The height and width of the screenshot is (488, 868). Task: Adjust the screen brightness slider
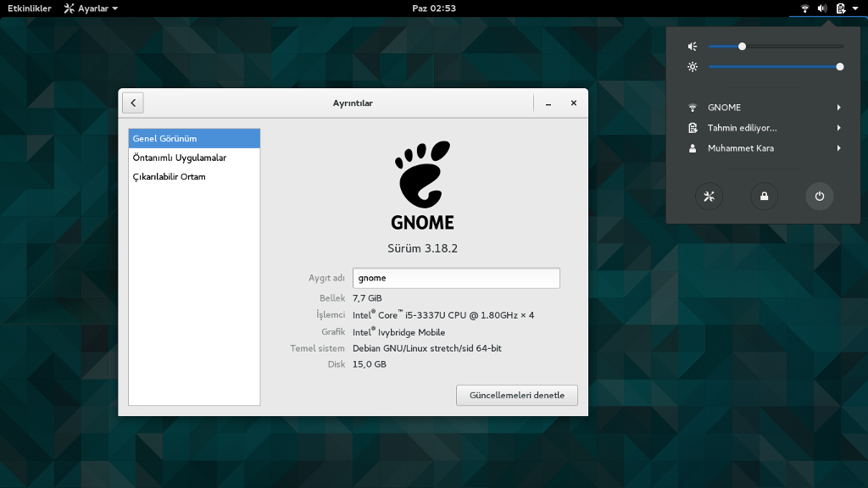[x=776, y=67]
